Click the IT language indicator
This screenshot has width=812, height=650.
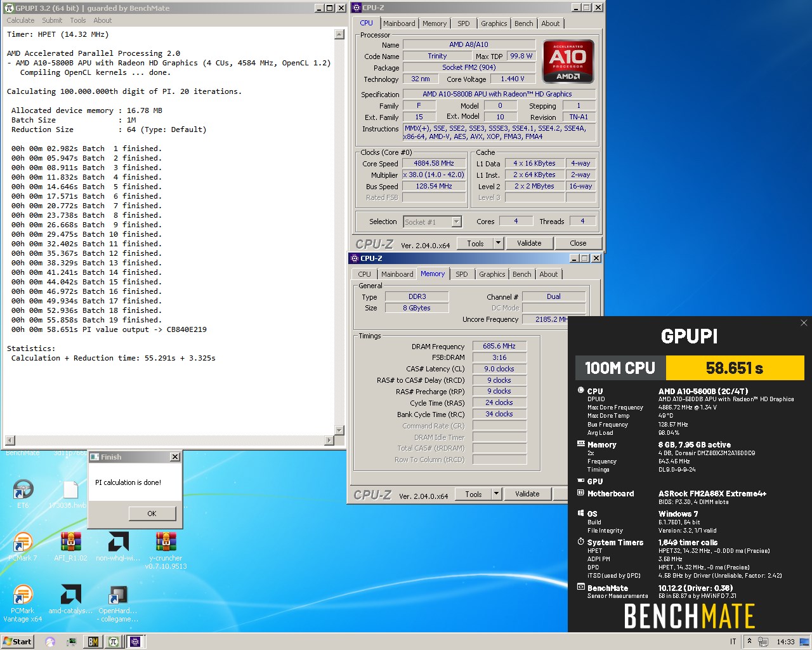[x=733, y=642]
